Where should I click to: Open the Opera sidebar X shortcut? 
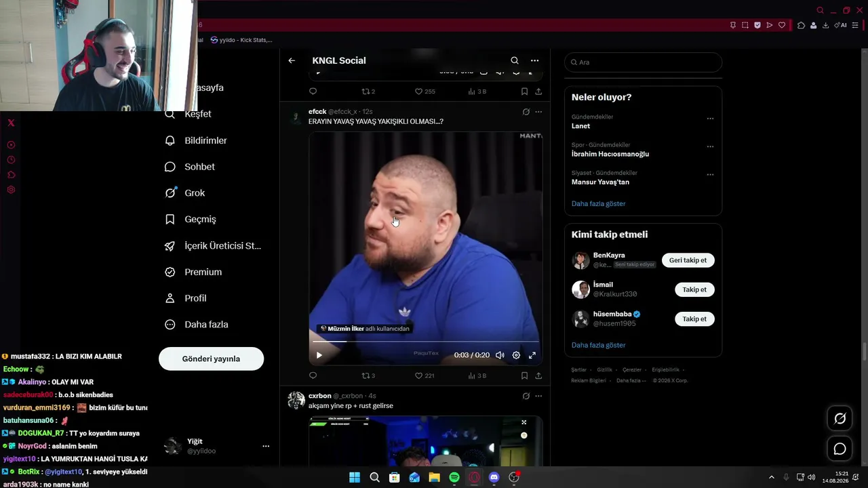11,123
